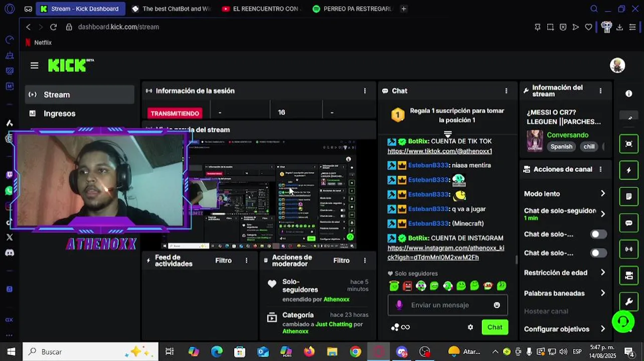Collapse the subscription leaderboard chevron in chat
The width and height of the screenshot is (644, 361).
click(x=447, y=134)
